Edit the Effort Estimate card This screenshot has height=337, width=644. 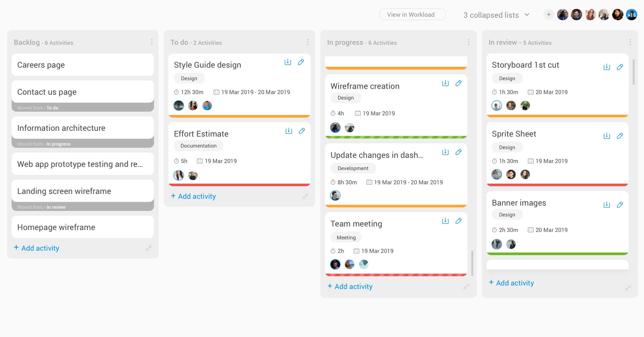pos(302,131)
